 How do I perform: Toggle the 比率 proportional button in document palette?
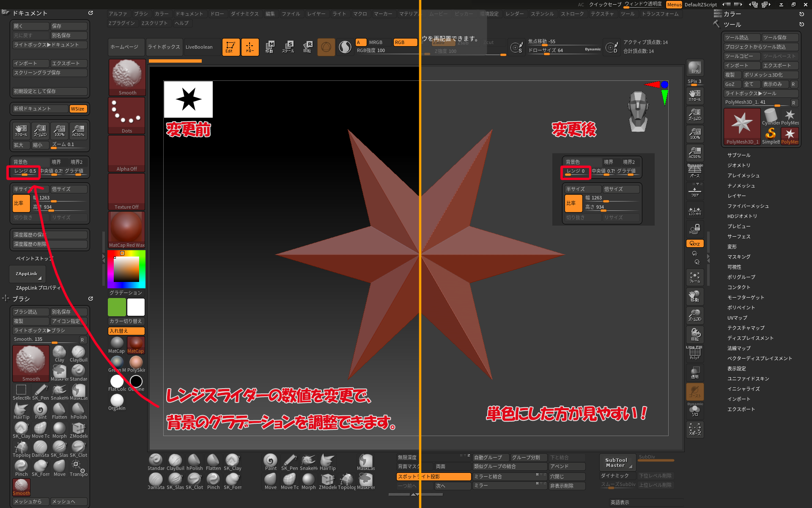(21, 203)
